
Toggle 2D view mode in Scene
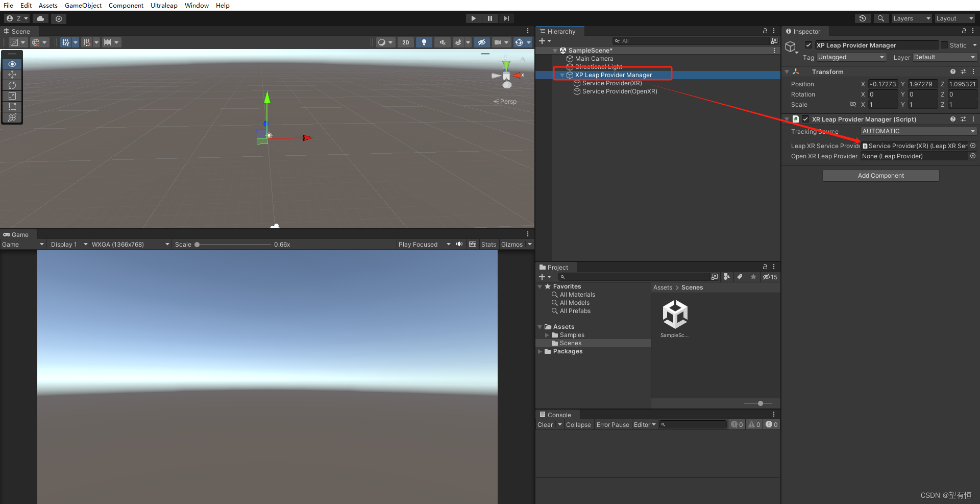[406, 42]
